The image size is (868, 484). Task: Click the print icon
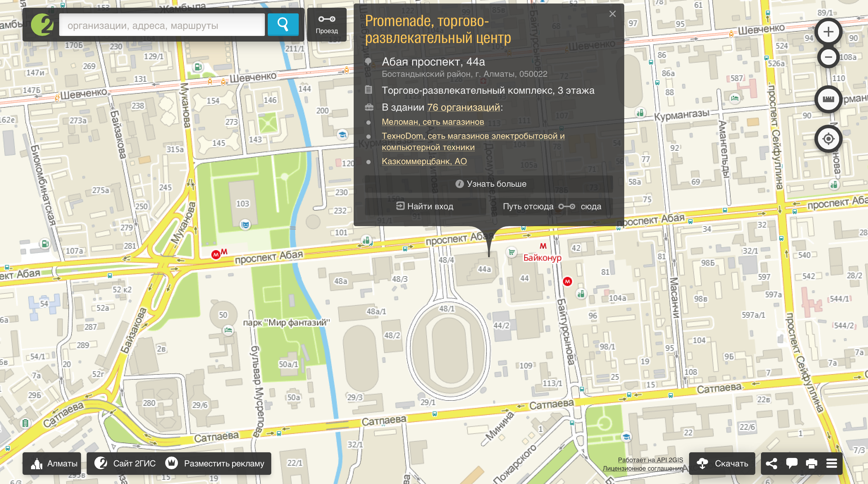[x=812, y=464]
